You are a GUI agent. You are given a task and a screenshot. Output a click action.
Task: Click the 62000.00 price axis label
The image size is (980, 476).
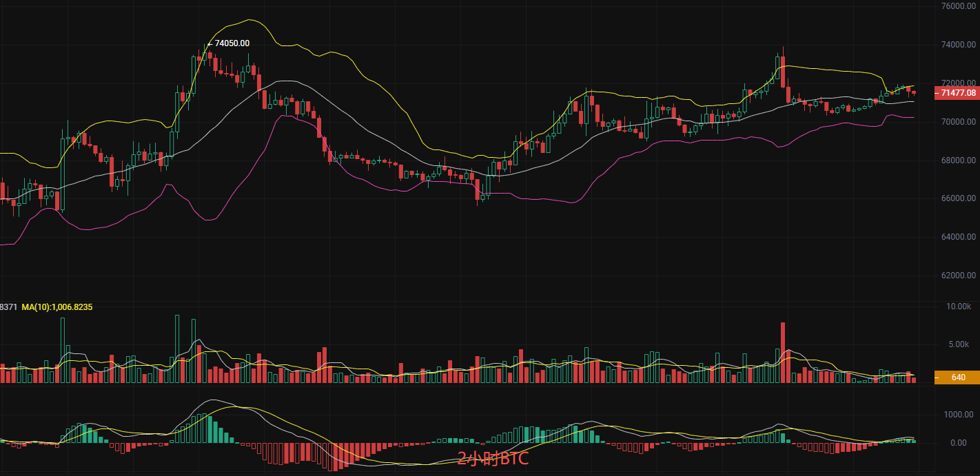[959, 276]
